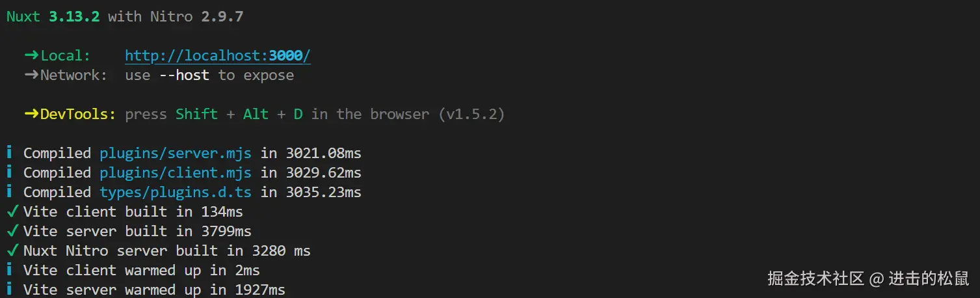
Task: Click info icon beside Vite client warmed up
Action: [x=9, y=271]
